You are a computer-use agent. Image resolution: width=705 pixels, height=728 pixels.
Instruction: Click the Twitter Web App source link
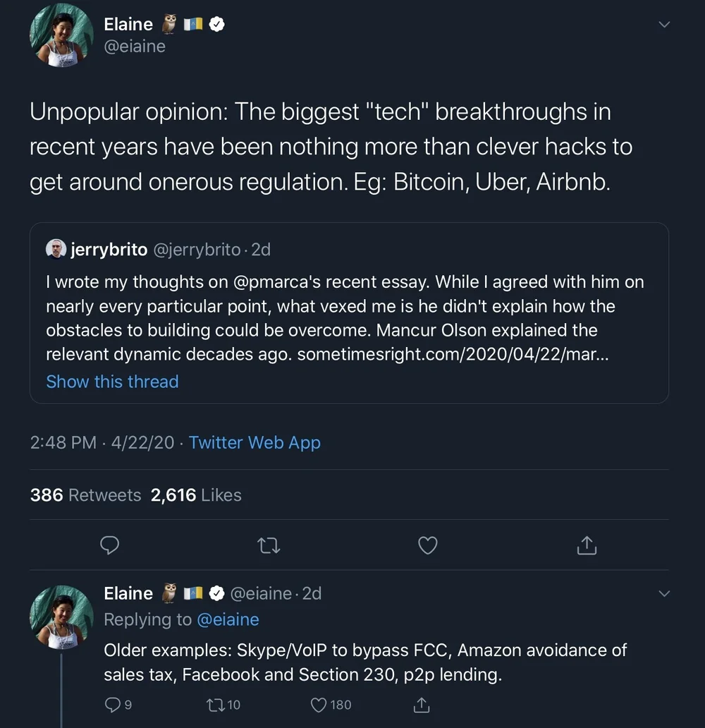pyautogui.click(x=255, y=443)
